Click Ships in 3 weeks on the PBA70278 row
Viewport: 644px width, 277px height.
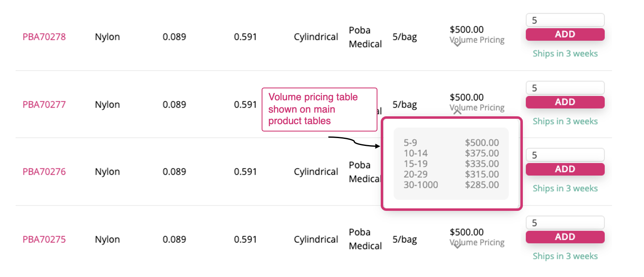pos(565,53)
